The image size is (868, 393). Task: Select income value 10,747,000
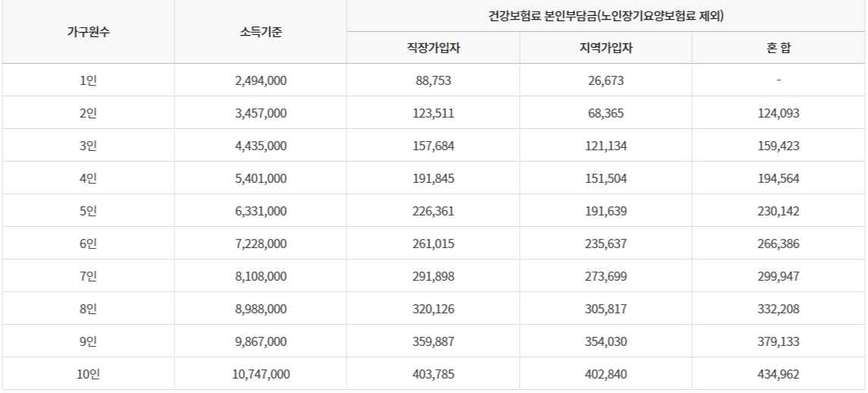point(261,374)
